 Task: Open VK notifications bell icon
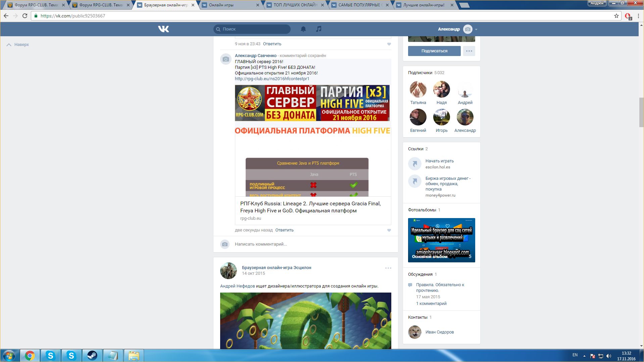point(303,29)
